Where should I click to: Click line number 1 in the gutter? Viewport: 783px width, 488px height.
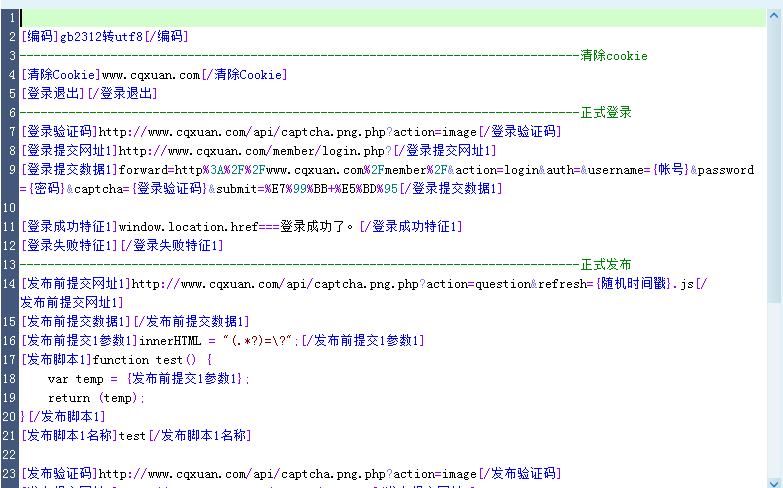point(9,18)
